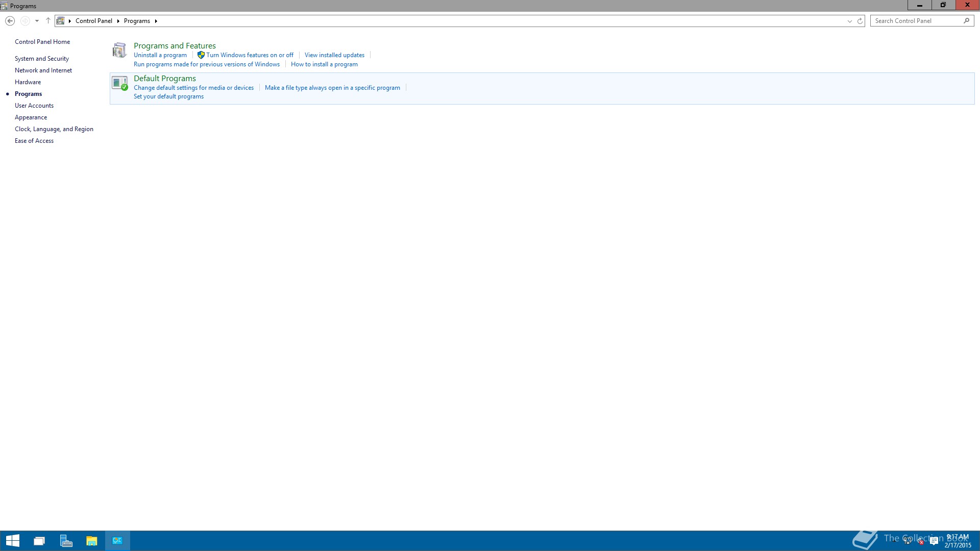Image resolution: width=980 pixels, height=551 pixels.
Task: Click How to install a program
Action: (324, 64)
